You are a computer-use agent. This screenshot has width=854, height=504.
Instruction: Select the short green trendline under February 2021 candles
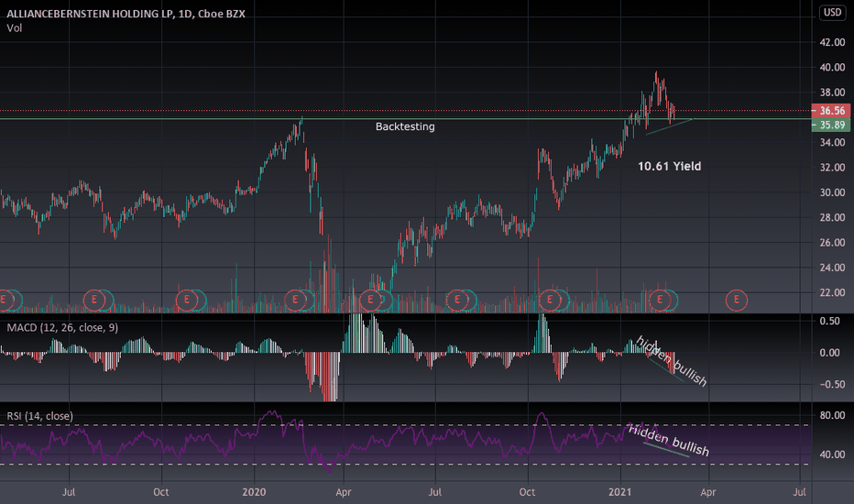pyautogui.click(x=669, y=126)
